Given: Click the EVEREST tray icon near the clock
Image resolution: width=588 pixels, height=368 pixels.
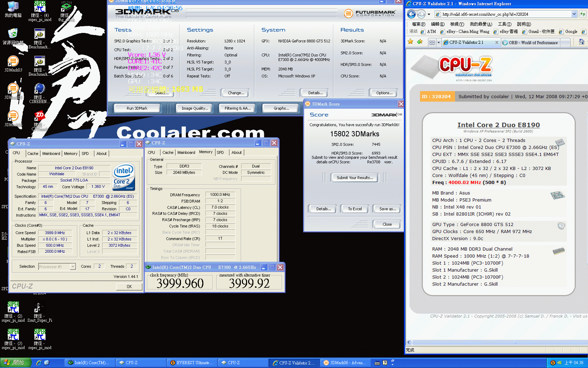Looking at the screenshot, I should click(x=553, y=363).
